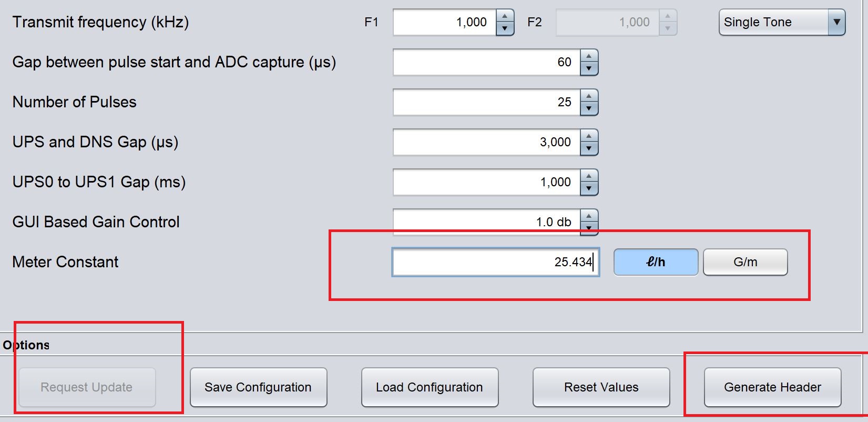This screenshot has height=422, width=868.
Task: Click the Save Configuration button
Action: click(258, 387)
